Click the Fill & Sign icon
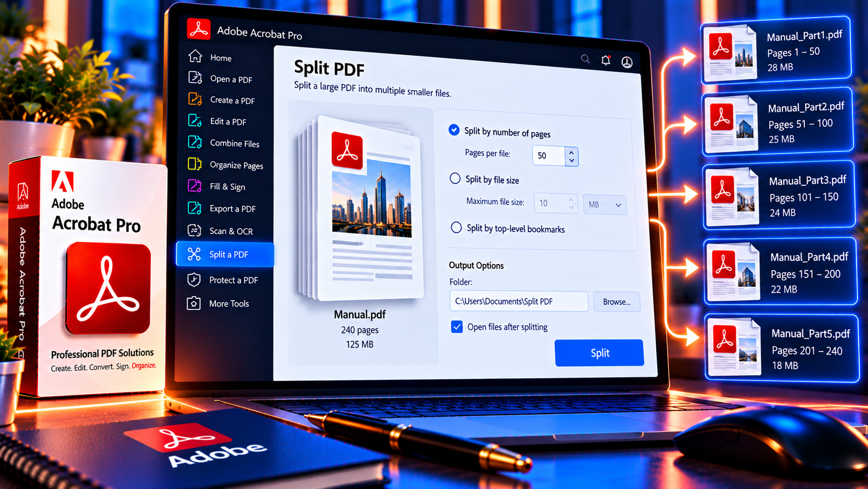 [195, 186]
